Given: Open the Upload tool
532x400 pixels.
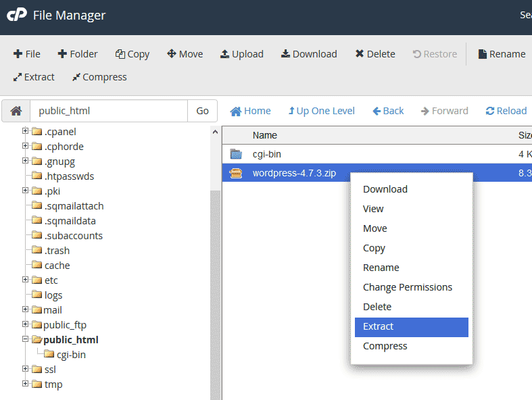Looking at the screenshot, I should click(x=241, y=54).
